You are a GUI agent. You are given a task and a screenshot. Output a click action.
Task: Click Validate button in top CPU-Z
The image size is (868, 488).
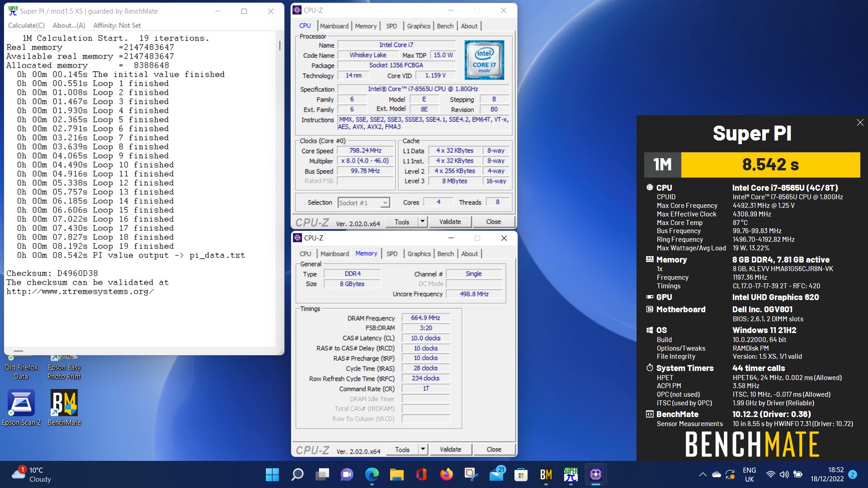450,221
